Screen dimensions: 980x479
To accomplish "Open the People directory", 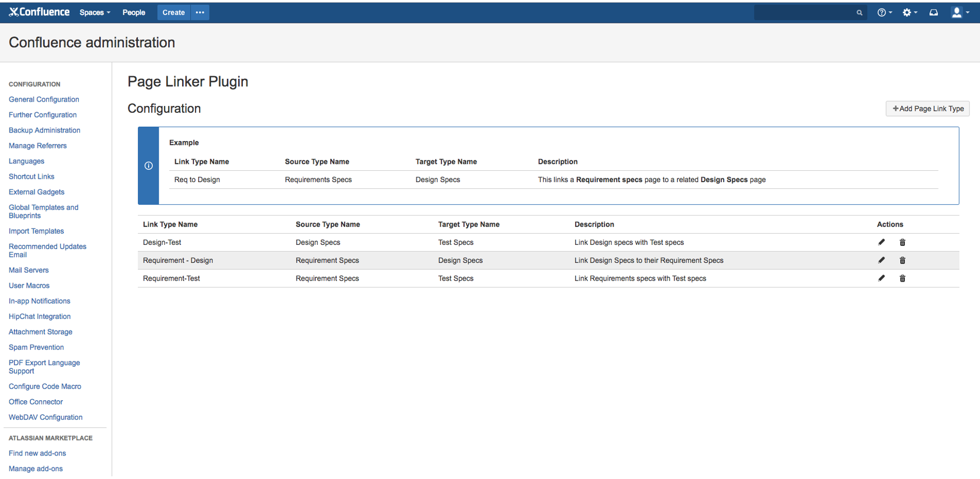I will [134, 12].
